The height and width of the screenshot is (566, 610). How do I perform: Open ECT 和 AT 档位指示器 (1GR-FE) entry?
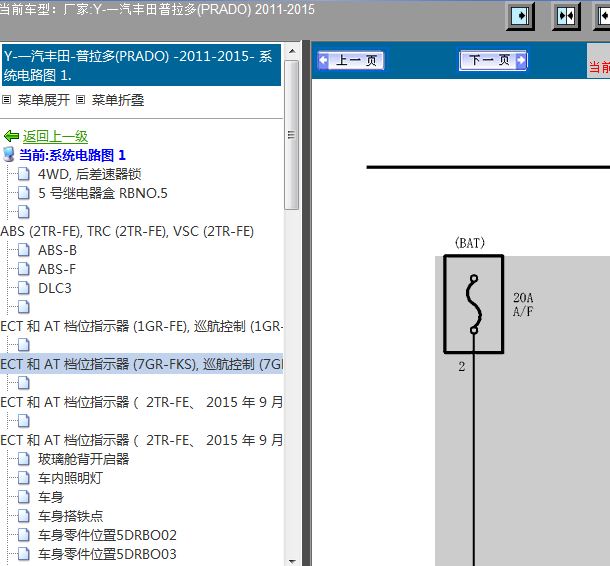(x=142, y=326)
